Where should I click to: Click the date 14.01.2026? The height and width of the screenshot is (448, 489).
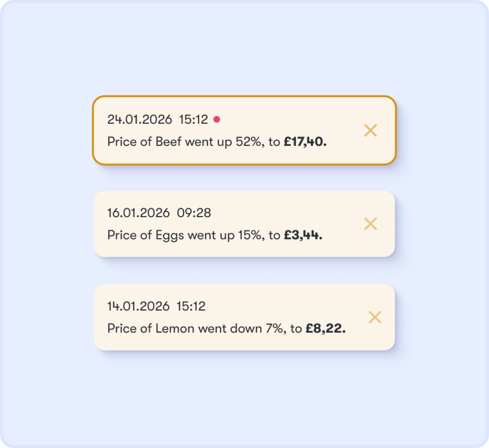point(138,306)
